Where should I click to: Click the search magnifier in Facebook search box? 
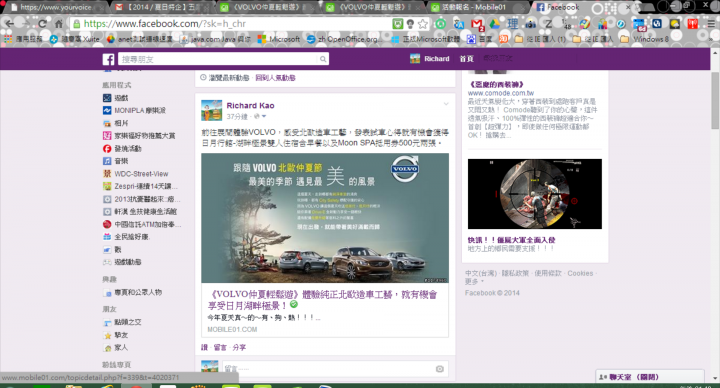tap(323, 59)
